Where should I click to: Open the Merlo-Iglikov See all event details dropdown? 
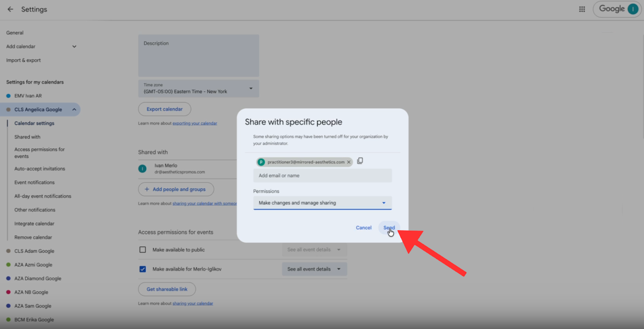(314, 269)
